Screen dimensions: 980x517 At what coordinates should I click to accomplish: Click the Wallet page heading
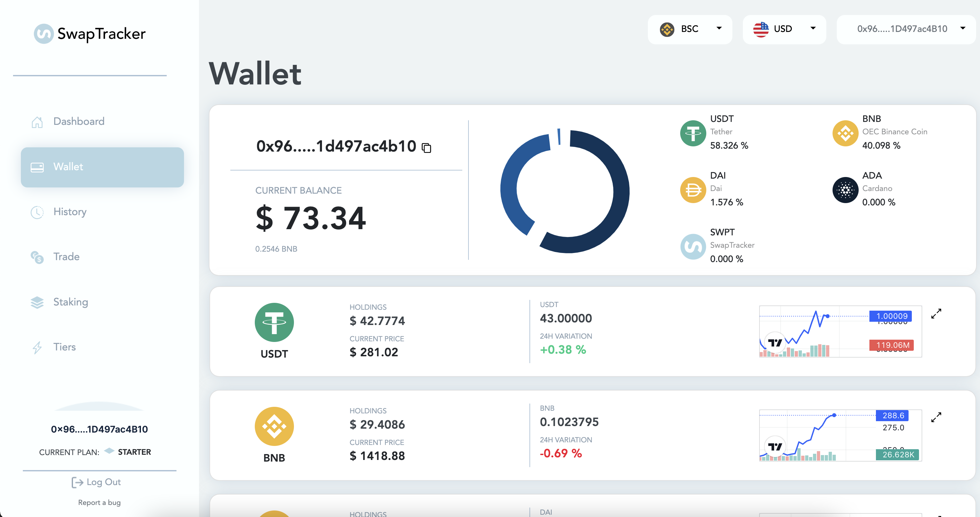(255, 73)
